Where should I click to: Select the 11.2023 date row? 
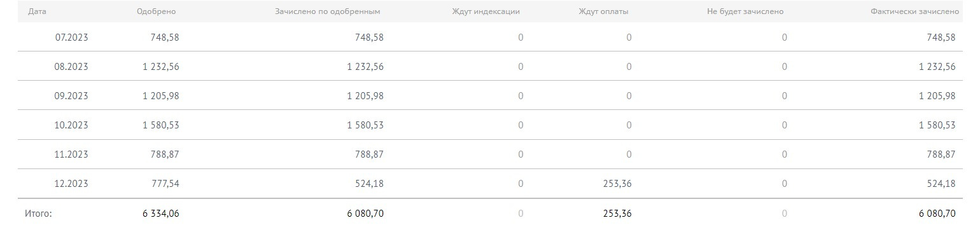490,154
